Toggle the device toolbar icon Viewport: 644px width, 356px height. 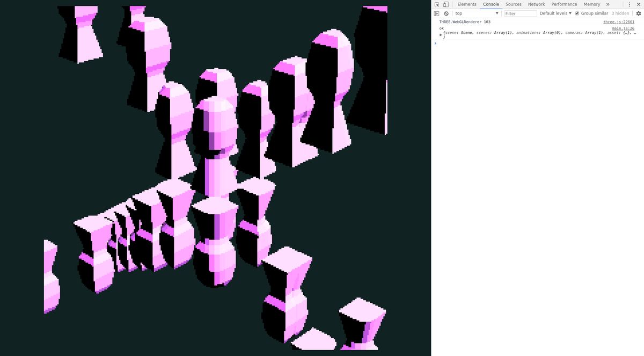click(x=445, y=4)
